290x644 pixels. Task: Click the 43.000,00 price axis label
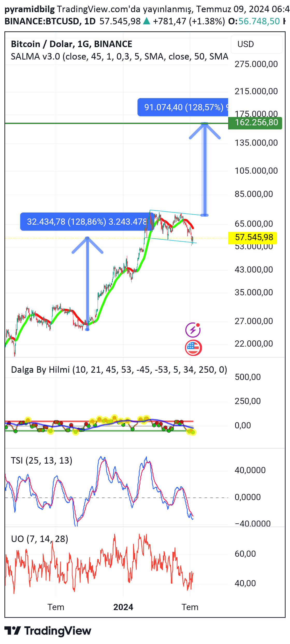(x=254, y=270)
